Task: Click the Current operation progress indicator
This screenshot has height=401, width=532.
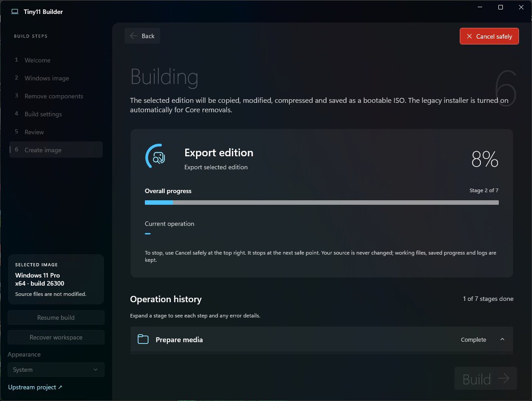Action: point(148,234)
